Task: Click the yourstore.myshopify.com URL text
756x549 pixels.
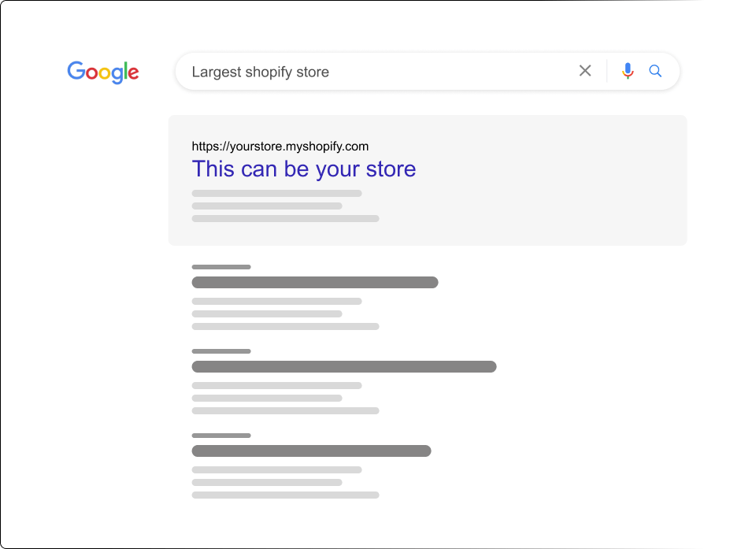Action: (280, 146)
